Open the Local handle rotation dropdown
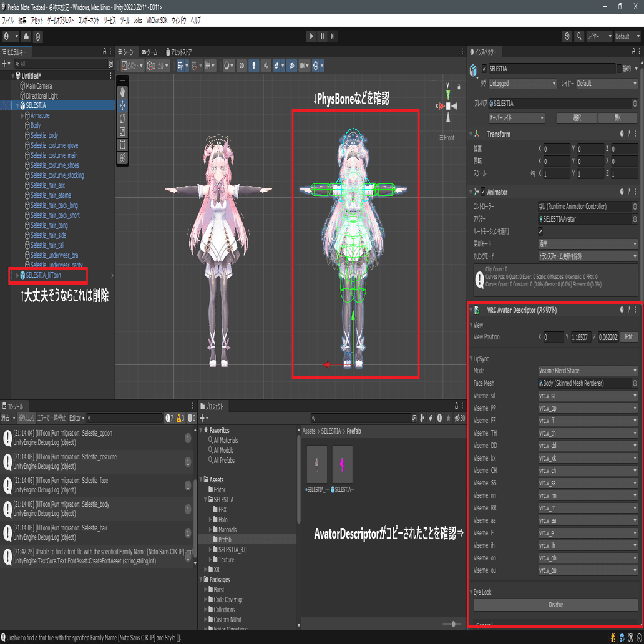Screen dimensions: 644x644 (158, 66)
